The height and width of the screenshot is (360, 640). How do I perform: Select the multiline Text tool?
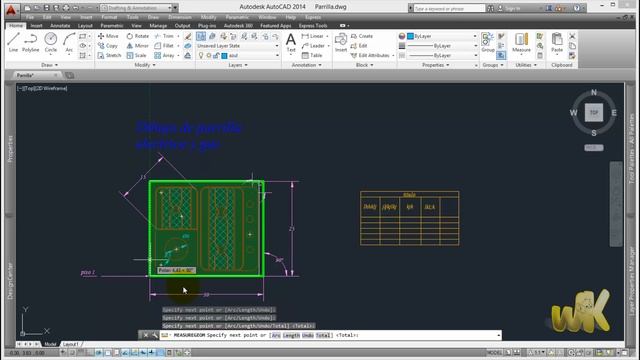[x=291, y=42]
